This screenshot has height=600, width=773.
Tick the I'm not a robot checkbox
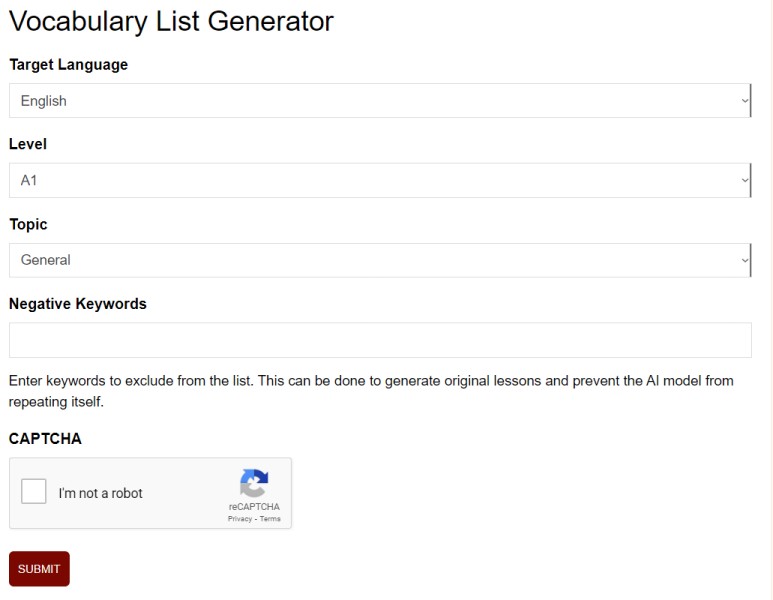pyautogui.click(x=34, y=491)
